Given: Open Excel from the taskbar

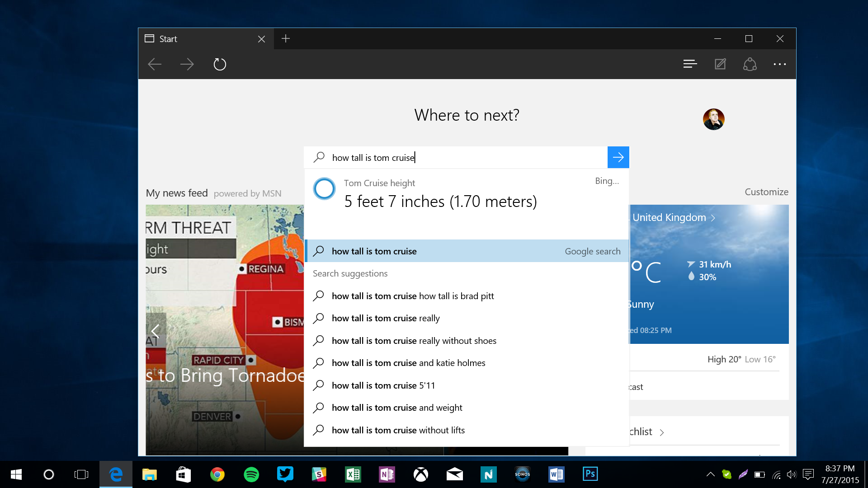Looking at the screenshot, I should coord(353,474).
